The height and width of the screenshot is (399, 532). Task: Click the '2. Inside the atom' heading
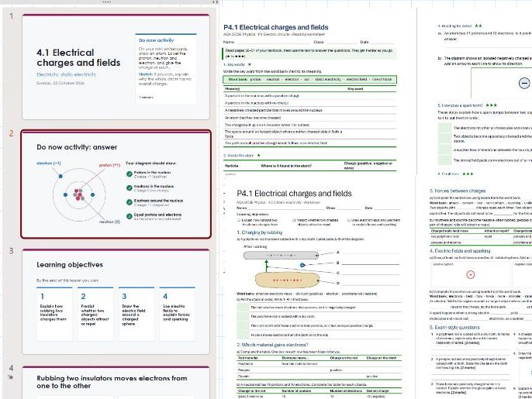pos(239,155)
